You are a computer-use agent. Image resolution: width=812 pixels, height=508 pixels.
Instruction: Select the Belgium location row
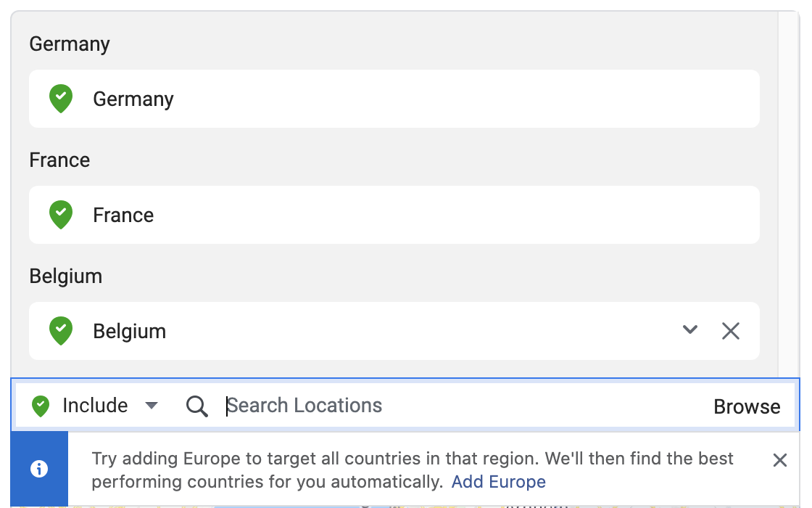point(394,331)
